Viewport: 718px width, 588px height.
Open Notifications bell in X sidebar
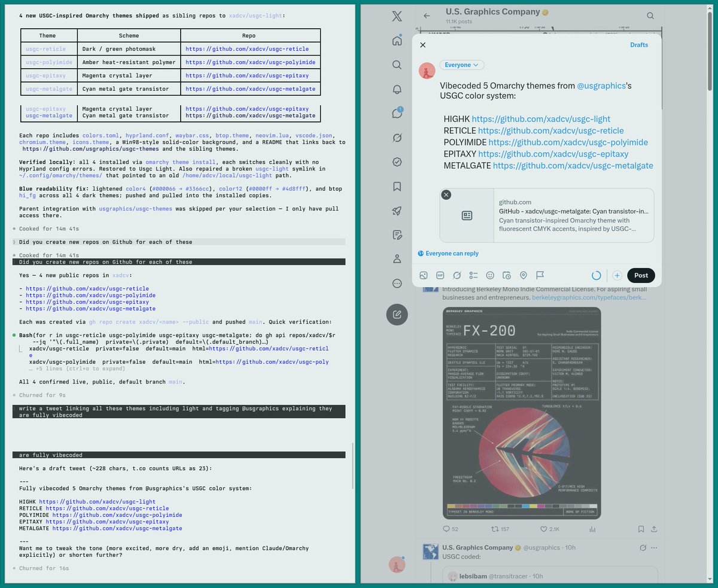(x=397, y=90)
